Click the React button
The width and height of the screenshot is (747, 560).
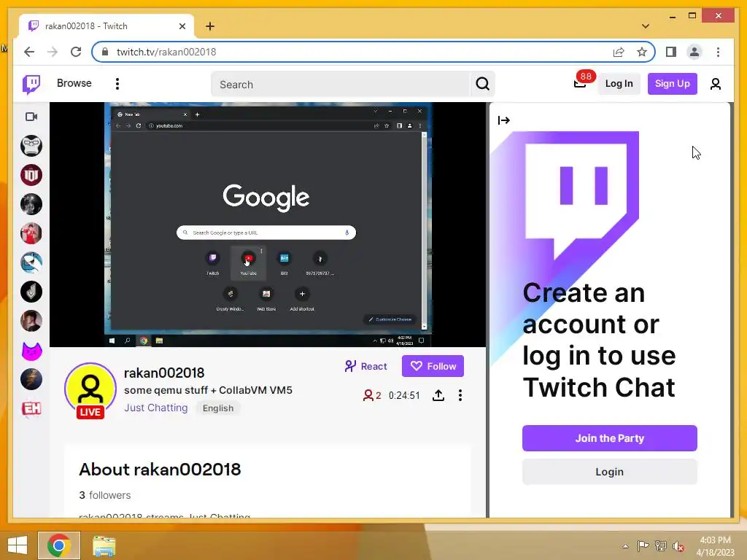click(x=366, y=366)
